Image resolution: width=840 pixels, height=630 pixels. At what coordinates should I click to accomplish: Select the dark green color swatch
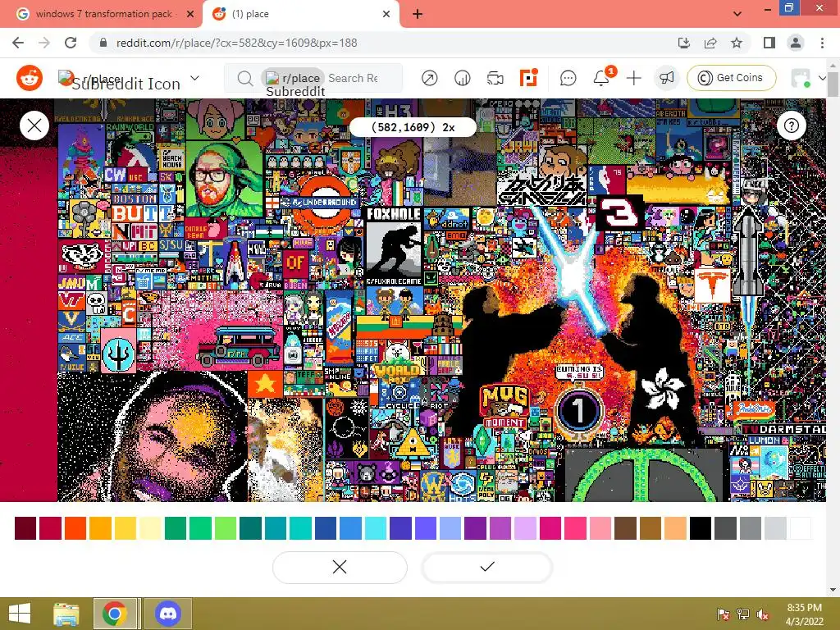click(176, 528)
